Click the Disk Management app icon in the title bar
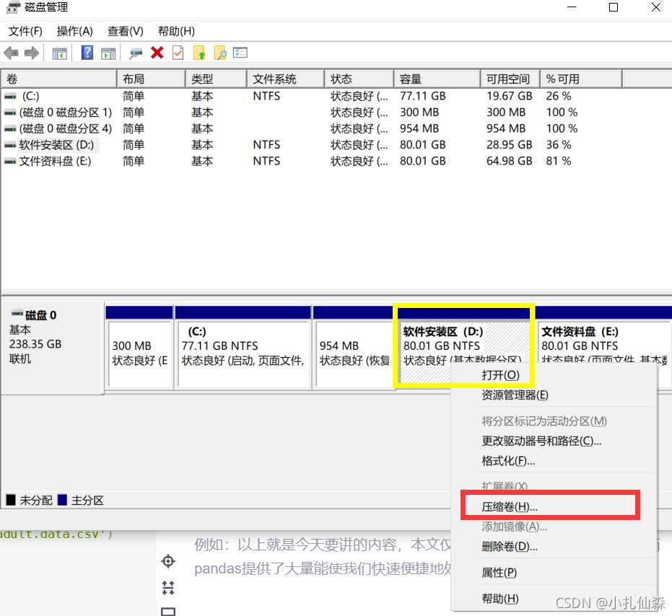 (13, 7)
